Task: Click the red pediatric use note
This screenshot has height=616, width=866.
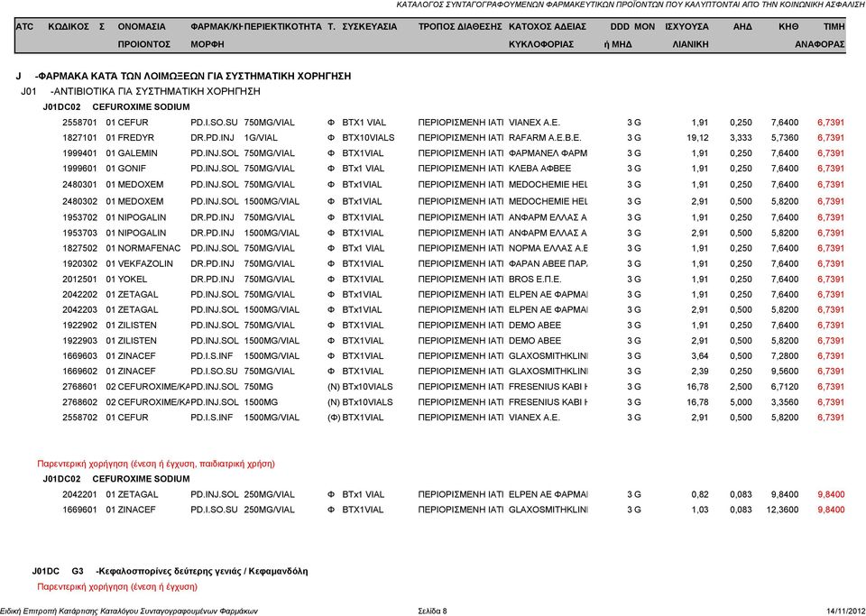Action: point(156,464)
